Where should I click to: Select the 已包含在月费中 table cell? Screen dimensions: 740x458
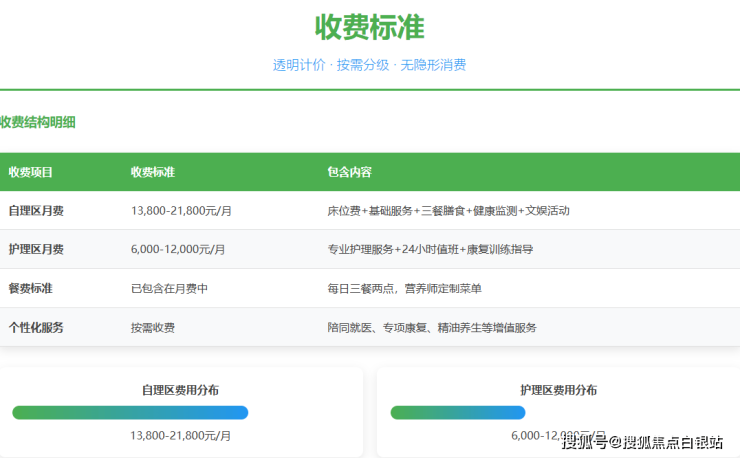pyautogui.click(x=169, y=288)
